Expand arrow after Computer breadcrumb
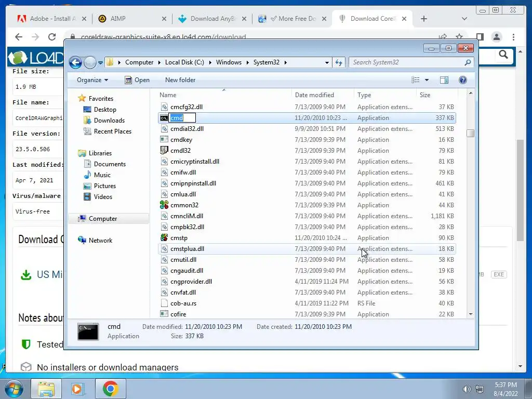This screenshot has width=532, height=399. tap(159, 63)
